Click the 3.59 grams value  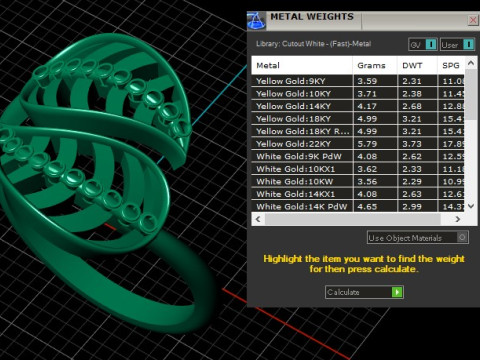(367, 81)
